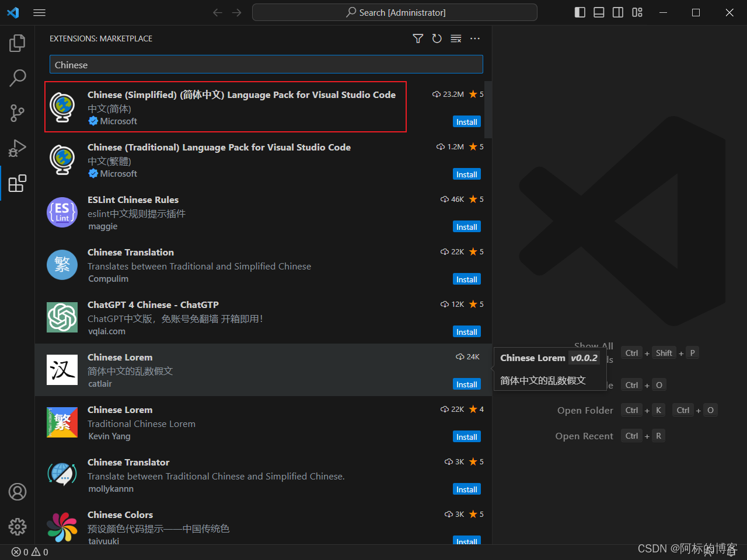
Task: Open the extensions filter options
Action: 418,38
